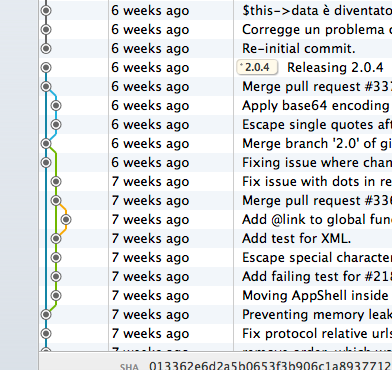The height and width of the screenshot is (370, 392).
Task: Click '6 weeks ago' date of Apply base64 encoding
Action: [150, 106]
